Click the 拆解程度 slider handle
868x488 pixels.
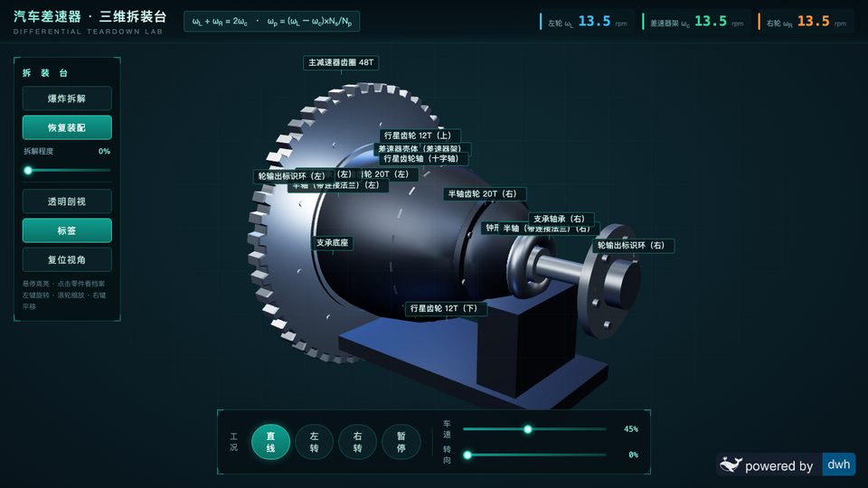(28, 171)
